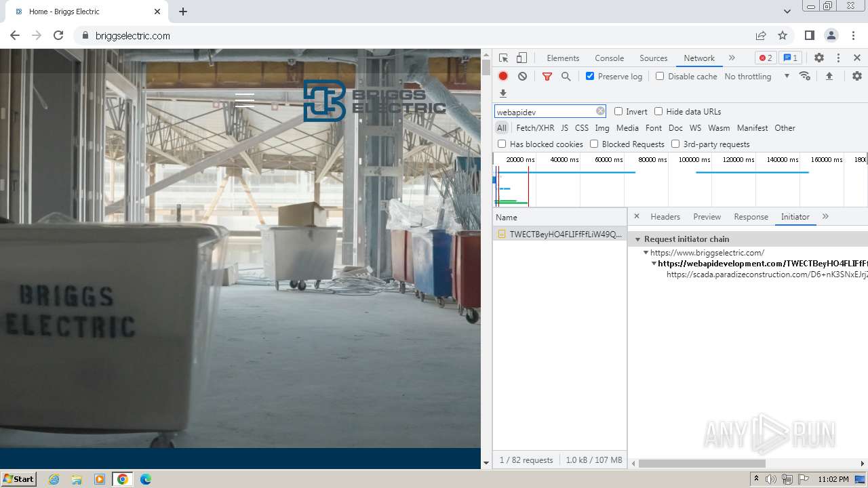Close the request details pane
The height and width of the screenshot is (488, 868).
tap(636, 216)
